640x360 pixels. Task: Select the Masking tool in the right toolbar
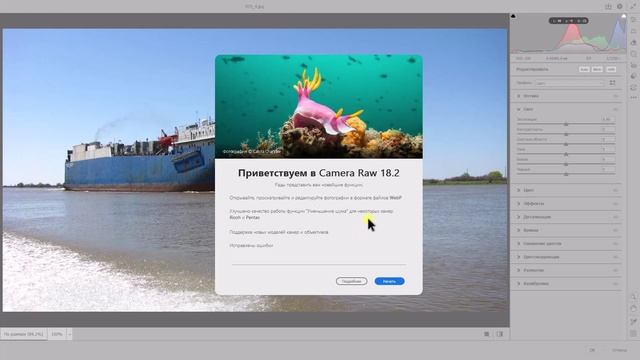click(633, 54)
